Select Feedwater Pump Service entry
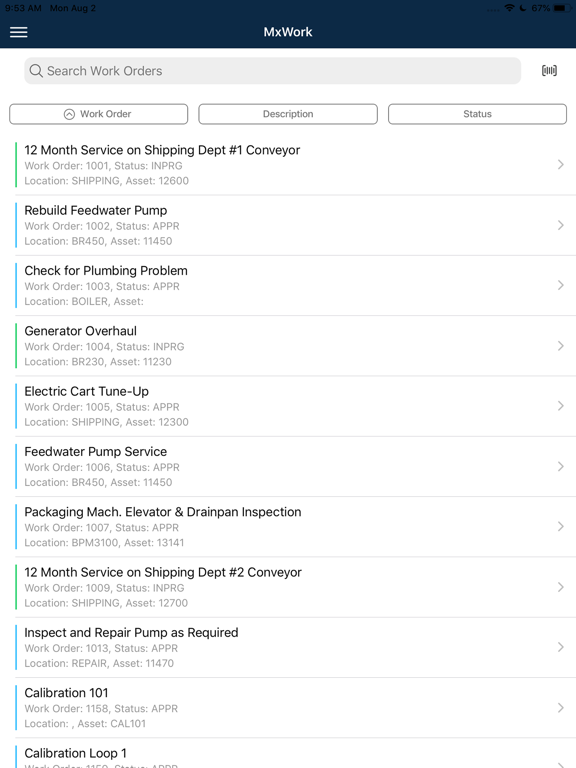This screenshot has height=768, width=576. pyautogui.click(x=295, y=466)
